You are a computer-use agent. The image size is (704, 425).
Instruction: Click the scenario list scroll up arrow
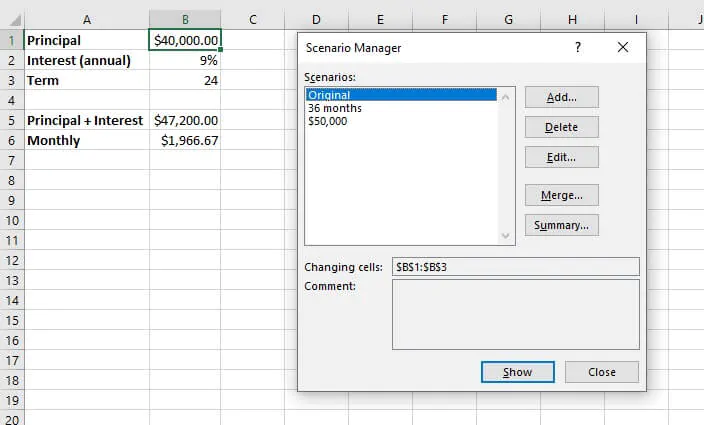(x=506, y=97)
